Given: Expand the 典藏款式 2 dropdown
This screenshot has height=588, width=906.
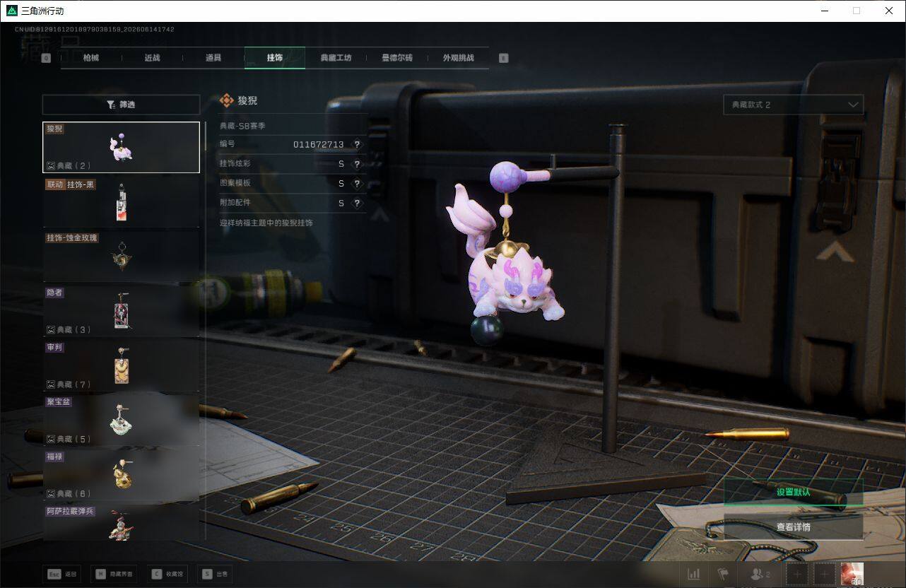Looking at the screenshot, I should pyautogui.click(x=794, y=105).
